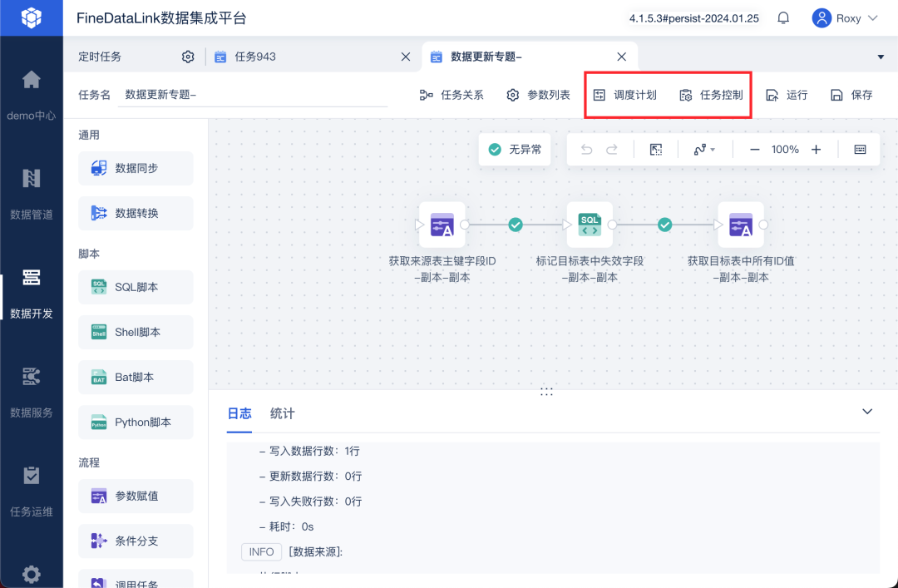Click the 100% zoom level value
Screen dimensions: 898x588
[785, 150]
